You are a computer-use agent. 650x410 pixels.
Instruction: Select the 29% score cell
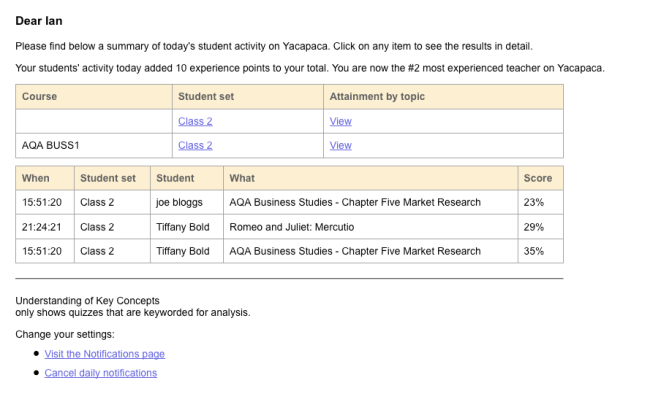[x=534, y=227]
